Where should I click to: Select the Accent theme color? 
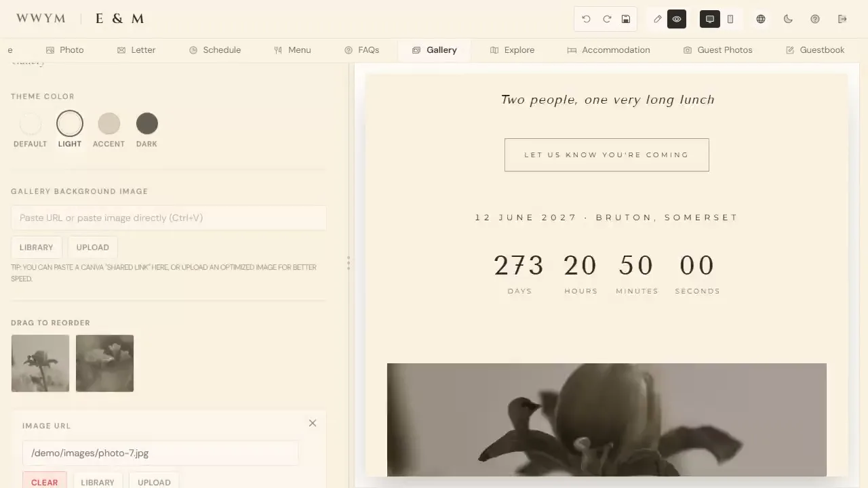108,124
